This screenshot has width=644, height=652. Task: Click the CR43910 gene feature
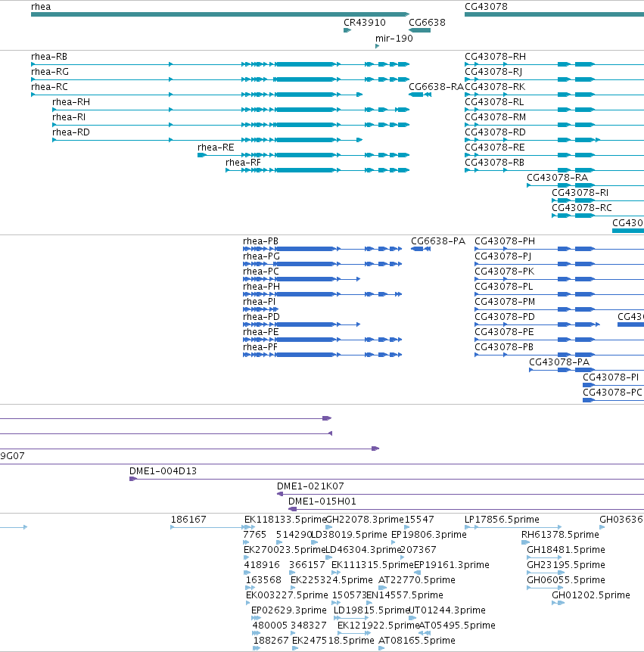tap(347, 30)
